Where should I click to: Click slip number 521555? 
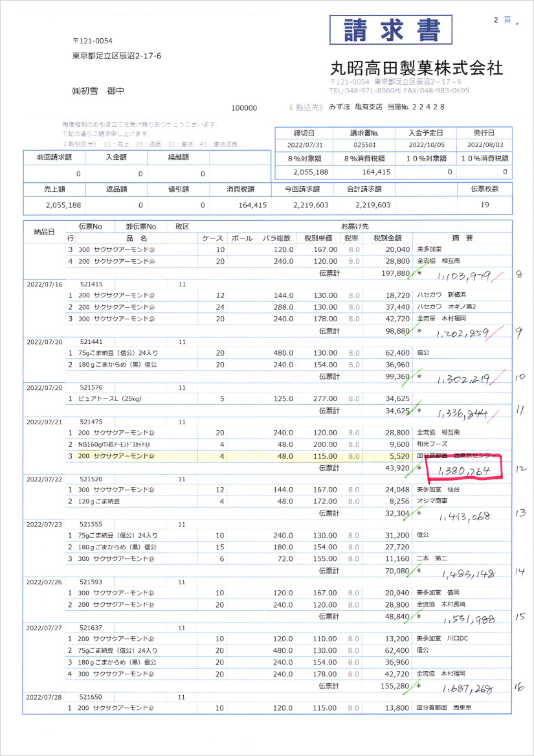91,524
